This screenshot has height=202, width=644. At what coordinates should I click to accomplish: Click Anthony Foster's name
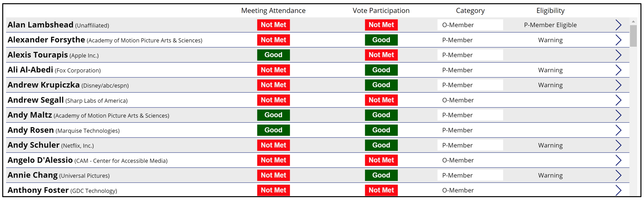(x=38, y=190)
